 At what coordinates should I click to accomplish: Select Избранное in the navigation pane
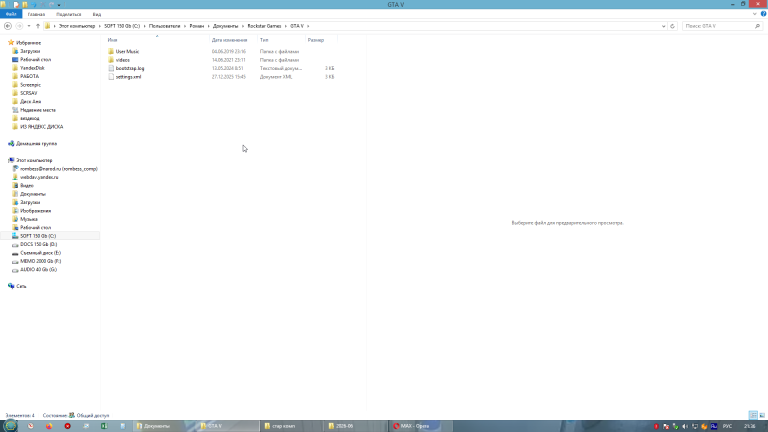pos(28,43)
